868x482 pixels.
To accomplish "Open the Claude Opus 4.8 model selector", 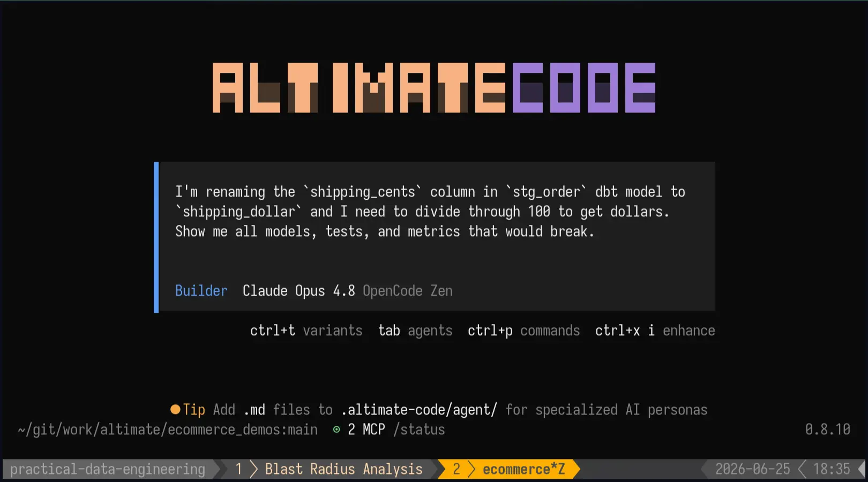I will (x=298, y=291).
